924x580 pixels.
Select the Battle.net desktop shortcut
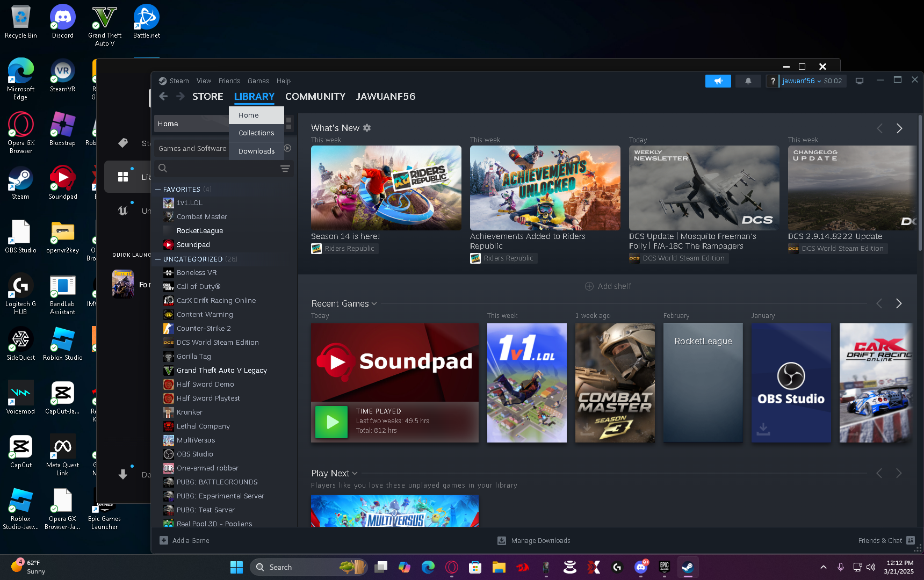click(147, 22)
